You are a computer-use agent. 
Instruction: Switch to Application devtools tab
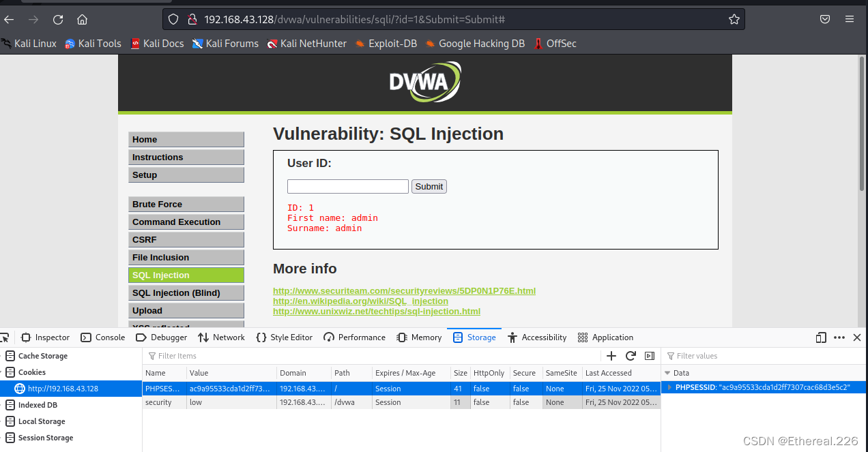(605, 337)
